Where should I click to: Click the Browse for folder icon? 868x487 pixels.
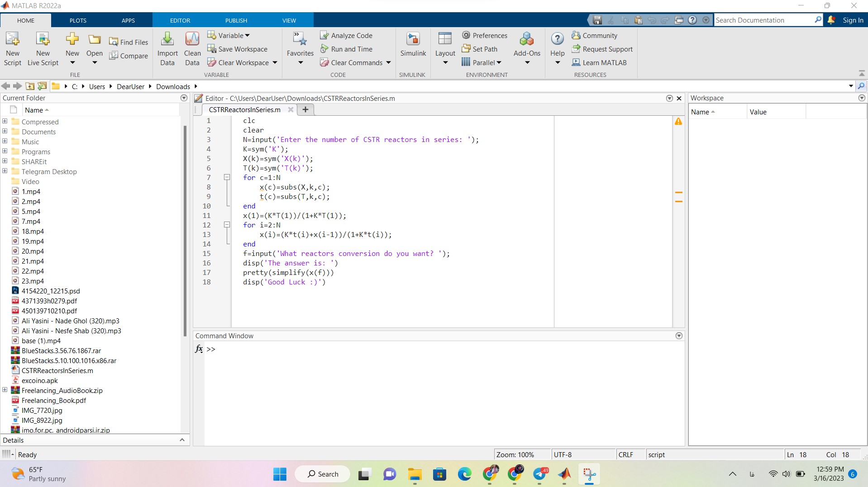coord(43,86)
